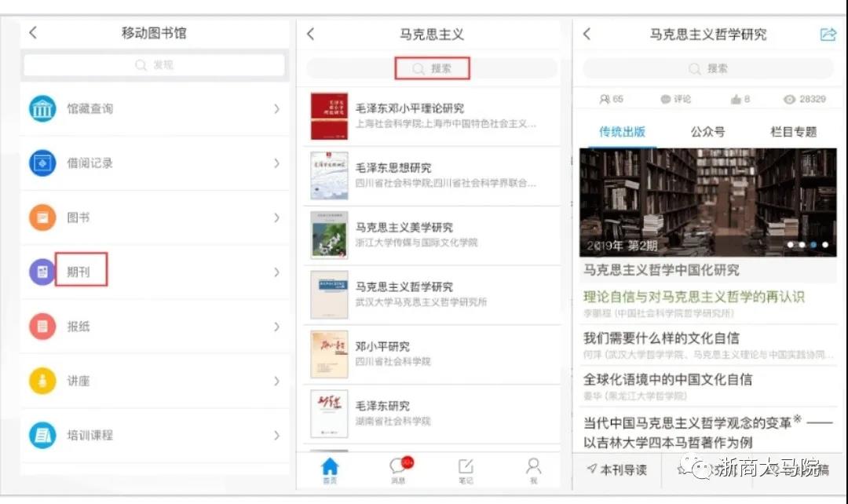Click the 发现 search field in 移动图书馆

coord(155,65)
